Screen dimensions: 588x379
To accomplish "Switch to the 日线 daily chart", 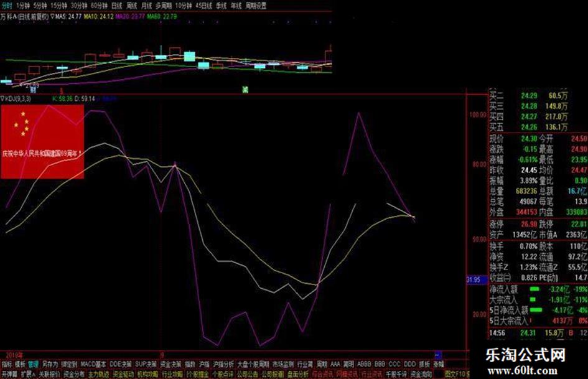I will click(117, 6).
